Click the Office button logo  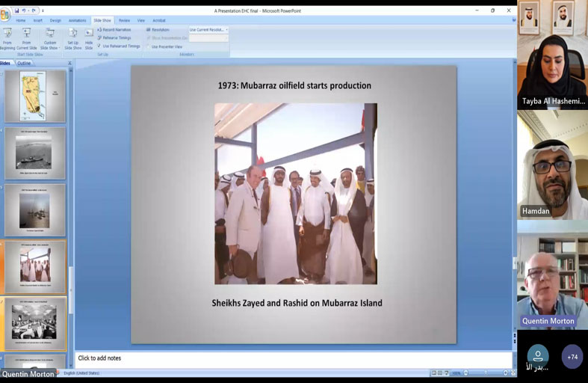5,14
